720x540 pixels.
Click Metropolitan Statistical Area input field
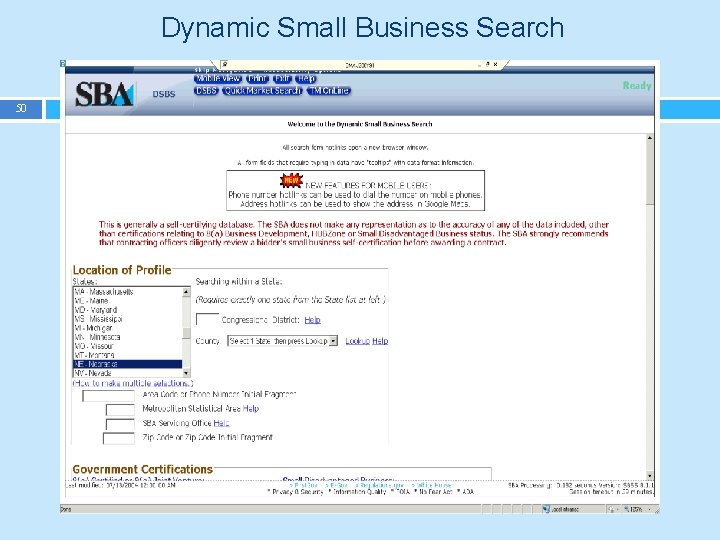[x=120, y=410]
